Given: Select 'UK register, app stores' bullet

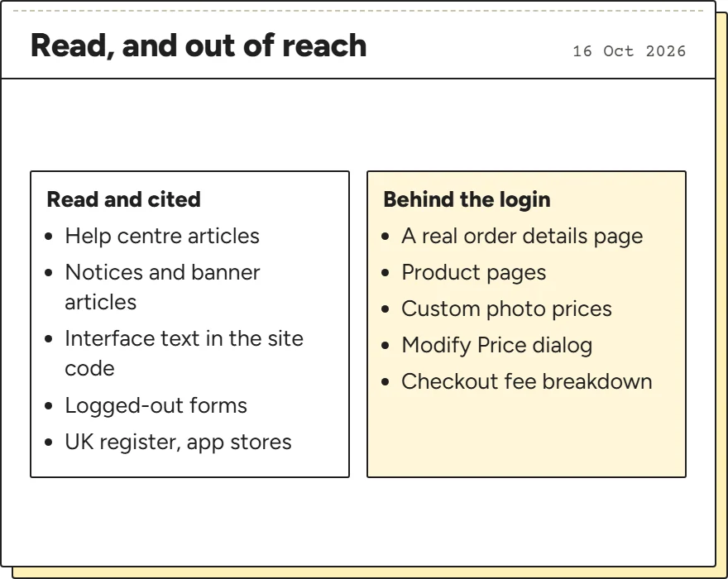Looking at the screenshot, I should coord(179,442).
